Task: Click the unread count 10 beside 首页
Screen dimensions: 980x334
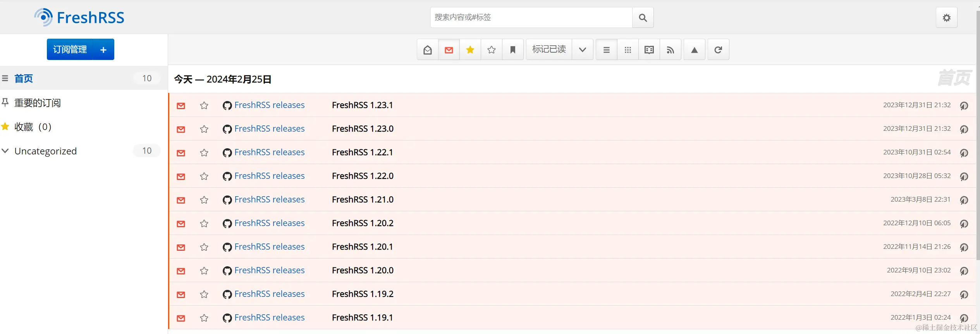Action: [147, 78]
